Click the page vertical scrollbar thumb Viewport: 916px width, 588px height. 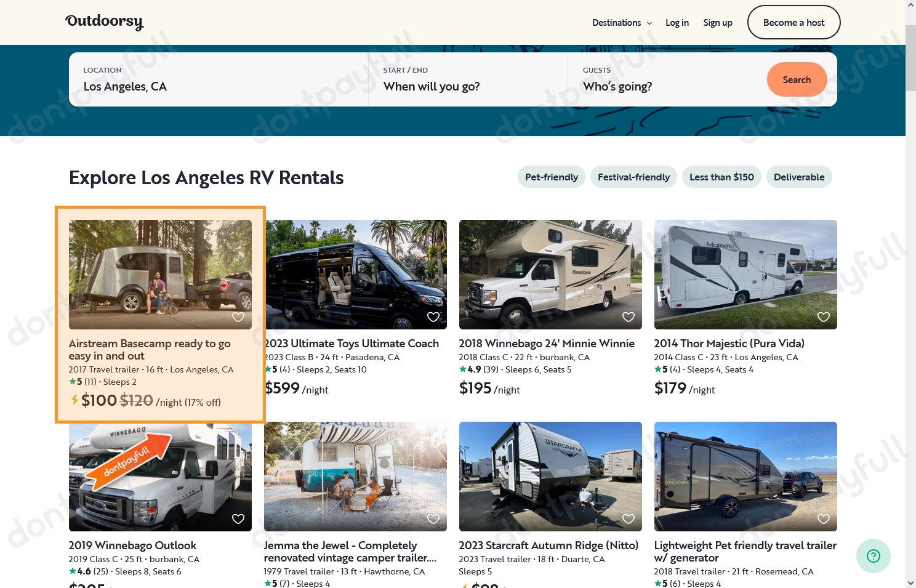coord(910,58)
